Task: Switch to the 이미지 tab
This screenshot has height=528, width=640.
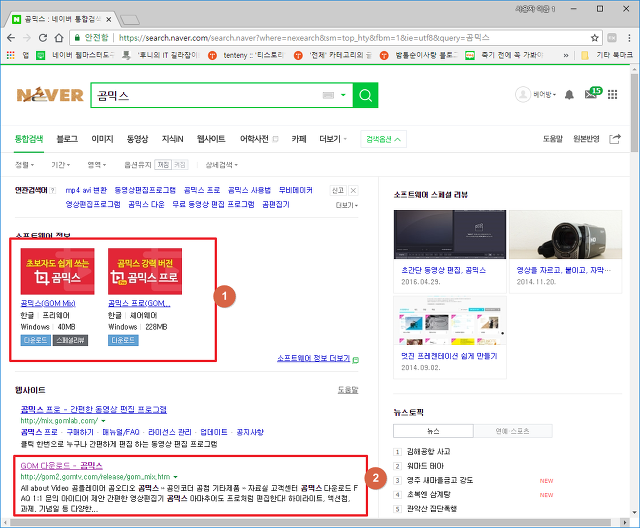Action: coord(102,139)
